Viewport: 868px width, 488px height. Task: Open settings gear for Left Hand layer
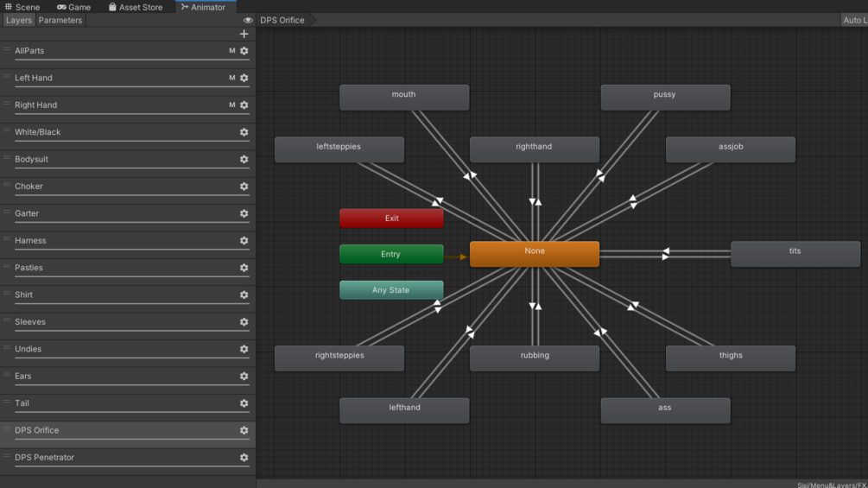(x=244, y=78)
